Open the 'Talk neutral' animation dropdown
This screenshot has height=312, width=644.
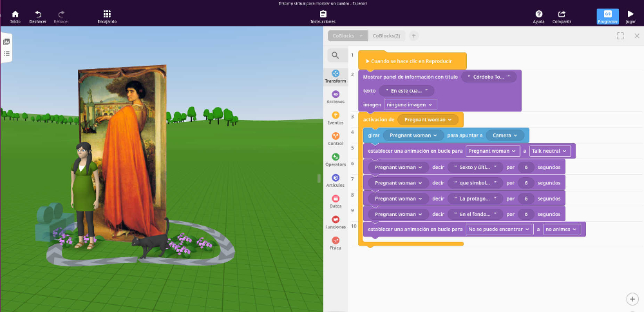(x=550, y=151)
